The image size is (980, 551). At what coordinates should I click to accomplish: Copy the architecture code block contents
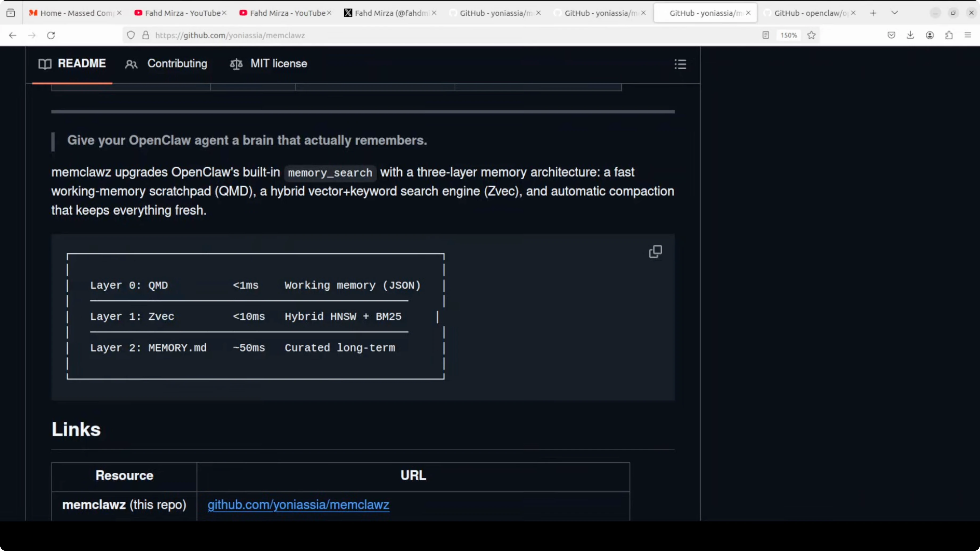click(x=655, y=251)
